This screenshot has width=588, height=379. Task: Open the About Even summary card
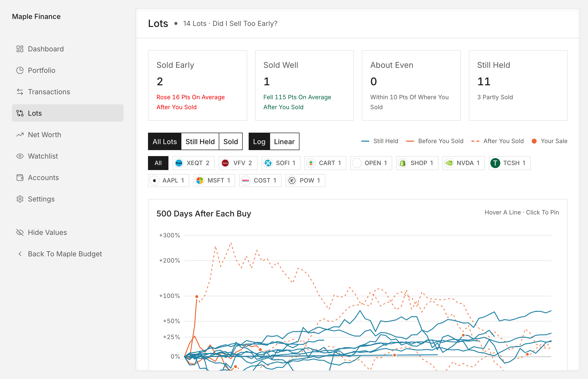pyautogui.click(x=411, y=86)
